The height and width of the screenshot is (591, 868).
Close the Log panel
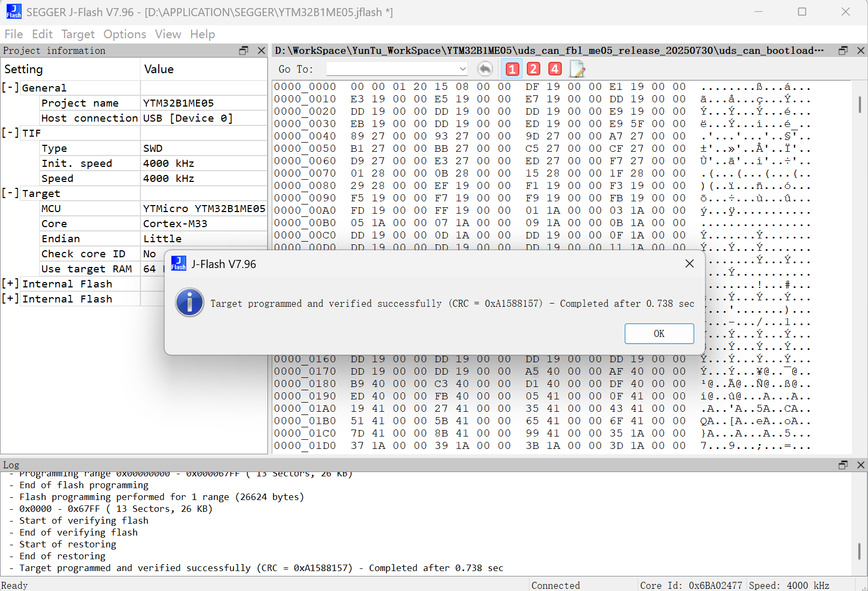860,465
